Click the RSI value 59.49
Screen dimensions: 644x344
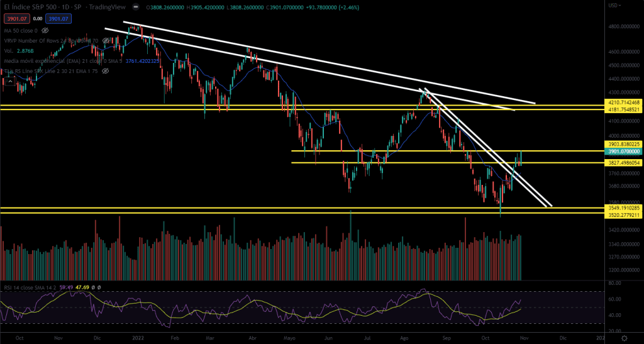67,287
